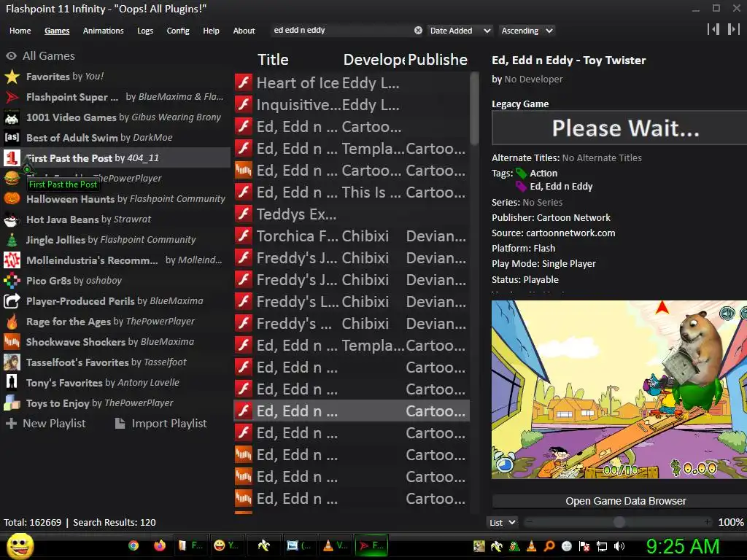
Task: Select the This Is ... developer row
Action: tap(352, 192)
